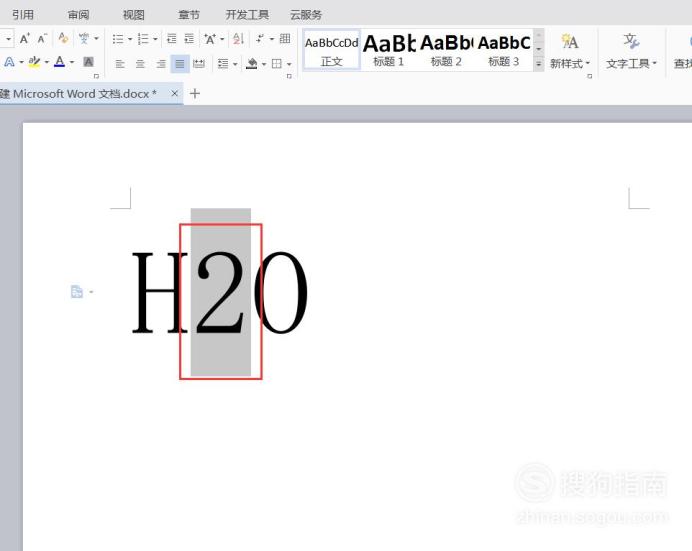Apply the 正文 style
Image resolution: width=692 pixels, height=551 pixels.
[332, 50]
